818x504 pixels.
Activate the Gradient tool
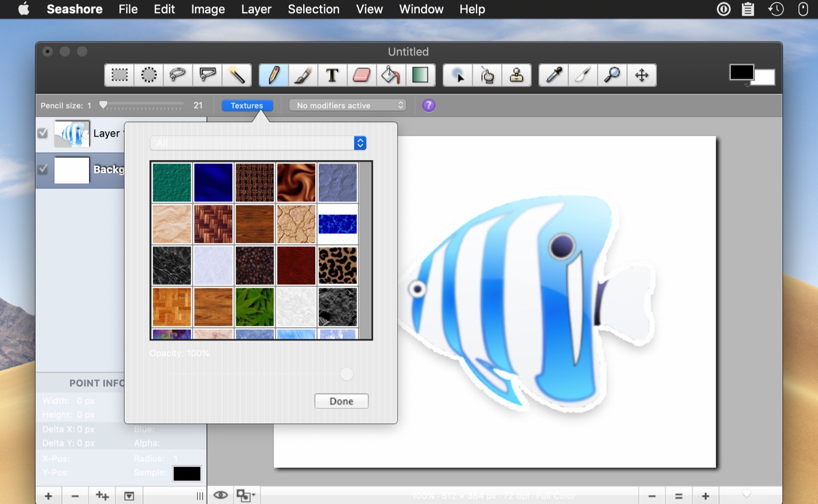pyautogui.click(x=420, y=75)
